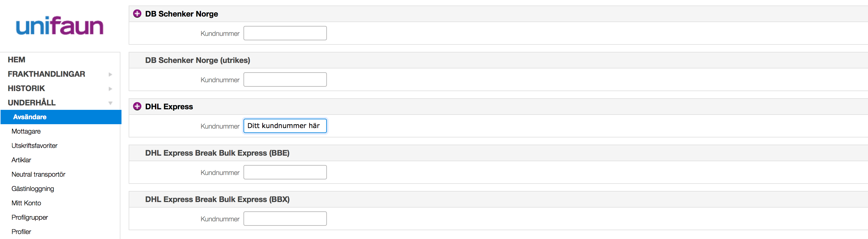The width and height of the screenshot is (868, 239).
Task: Open Gästinloggning page
Action: point(33,189)
